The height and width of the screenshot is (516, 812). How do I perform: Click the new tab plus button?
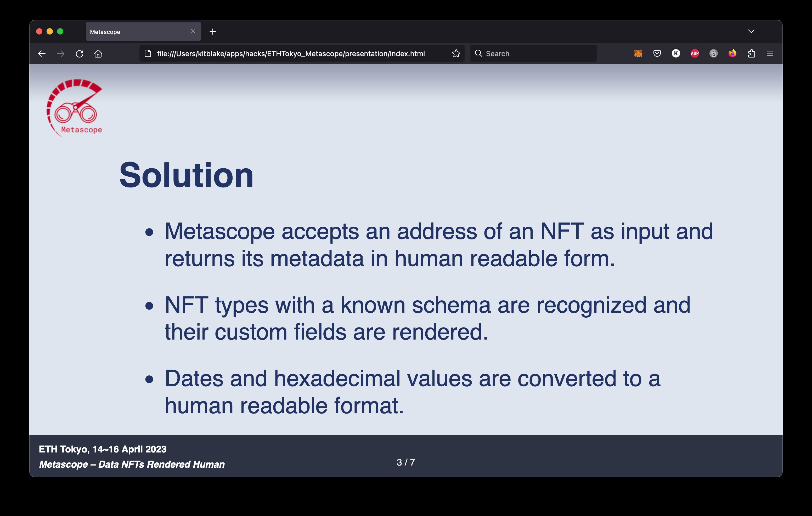212,31
